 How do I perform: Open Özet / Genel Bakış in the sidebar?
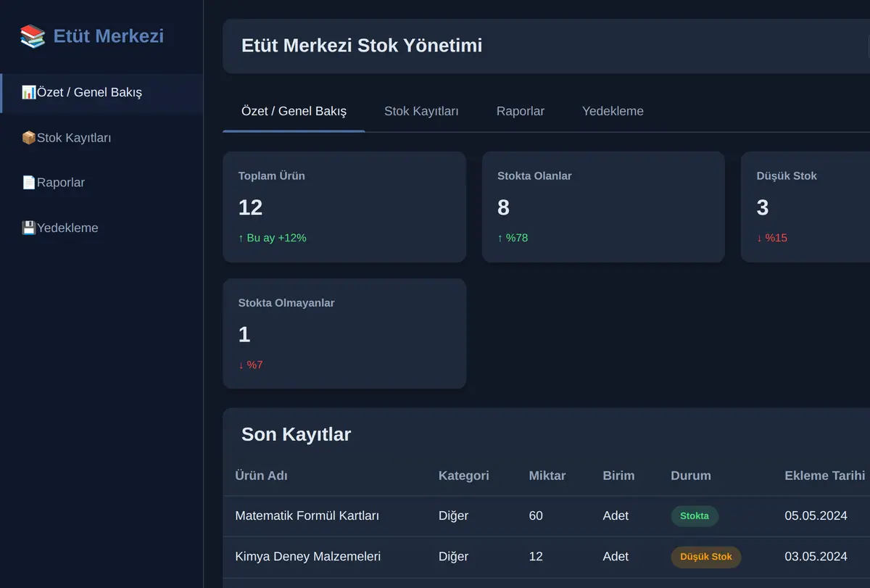tap(101, 93)
